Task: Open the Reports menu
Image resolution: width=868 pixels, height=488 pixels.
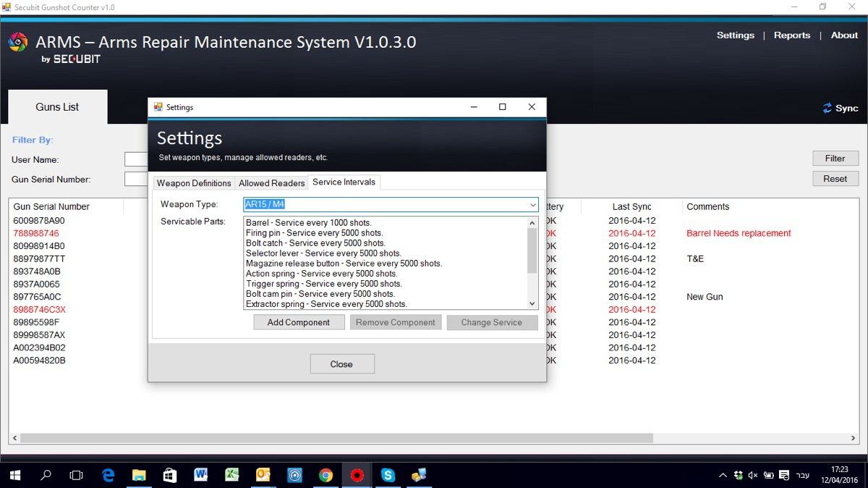Action: pyautogui.click(x=791, y=35)
